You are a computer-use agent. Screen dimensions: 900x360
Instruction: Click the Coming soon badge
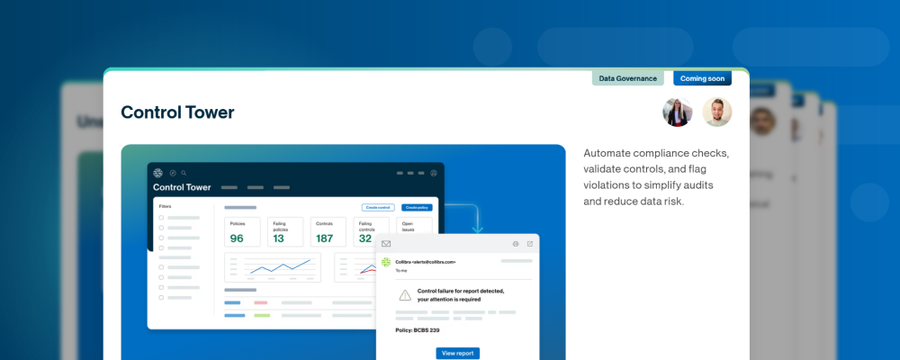[703, 79]
